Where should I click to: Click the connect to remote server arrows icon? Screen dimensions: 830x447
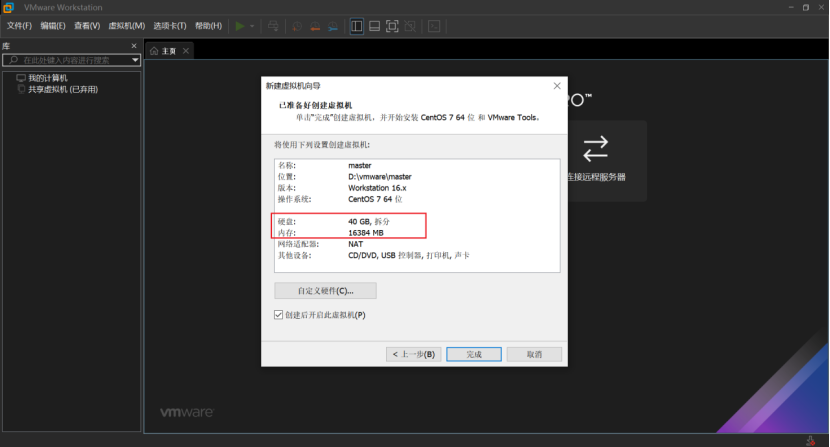(596, 149)
